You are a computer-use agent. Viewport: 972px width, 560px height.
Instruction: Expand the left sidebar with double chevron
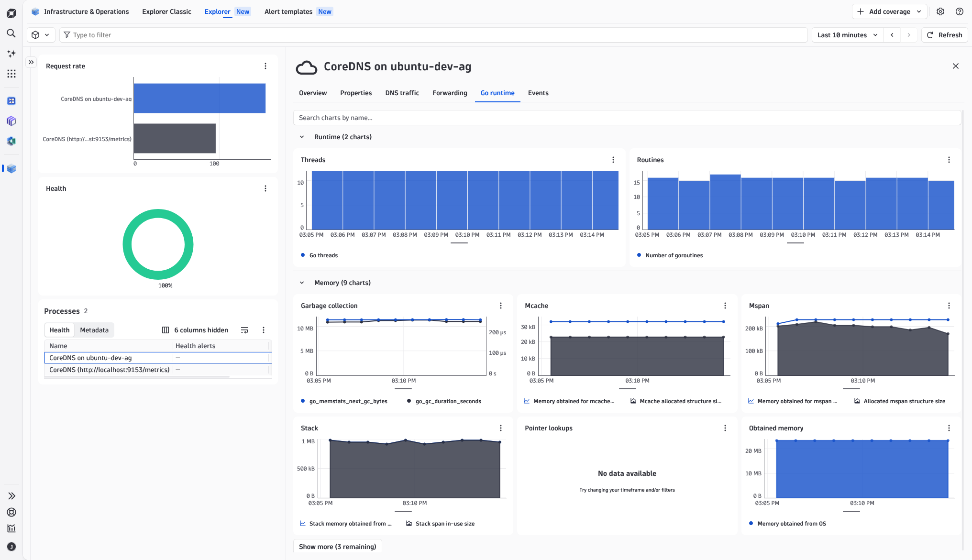[11, 496]
